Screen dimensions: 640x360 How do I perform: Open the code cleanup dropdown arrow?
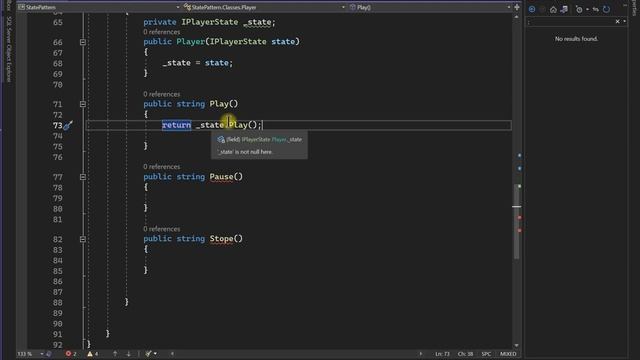click(155, 354)
